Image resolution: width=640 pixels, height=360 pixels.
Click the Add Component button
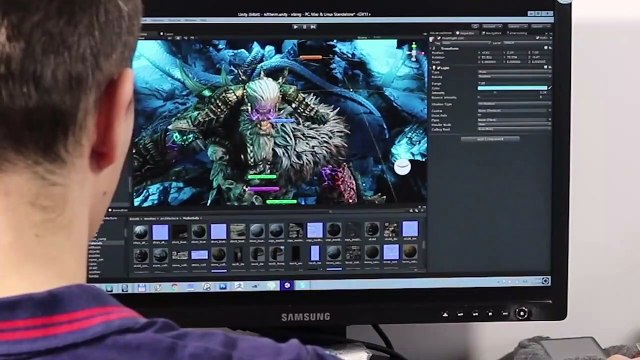pyautogui.click(x=490, y=139)
